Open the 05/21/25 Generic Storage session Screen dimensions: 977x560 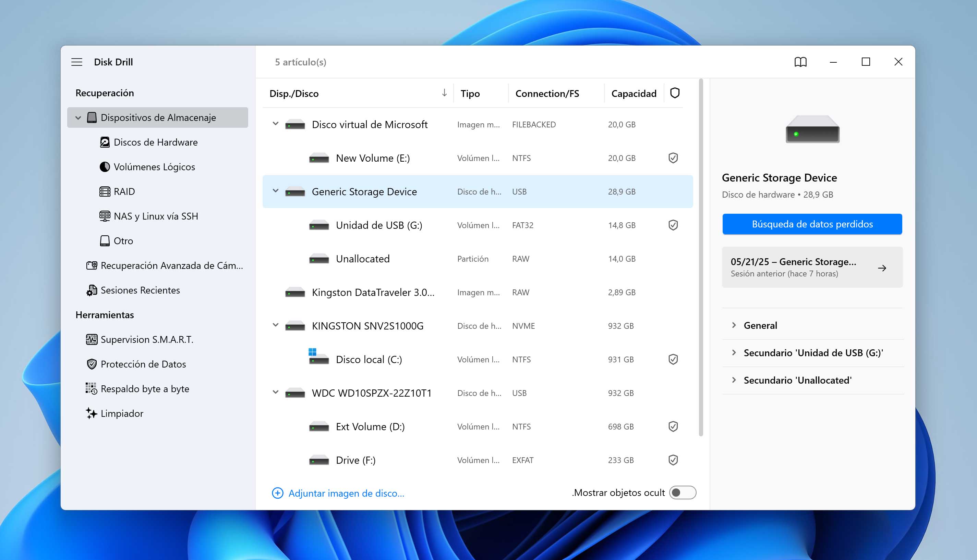pos(812,267)
